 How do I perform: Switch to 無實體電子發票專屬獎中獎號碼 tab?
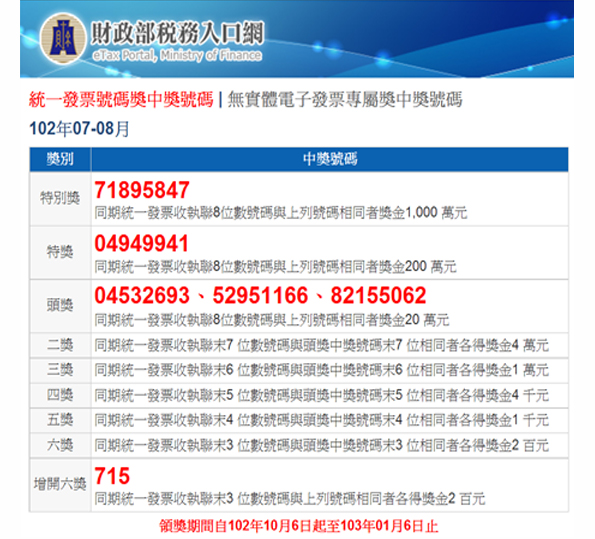[x=345, y=100]
